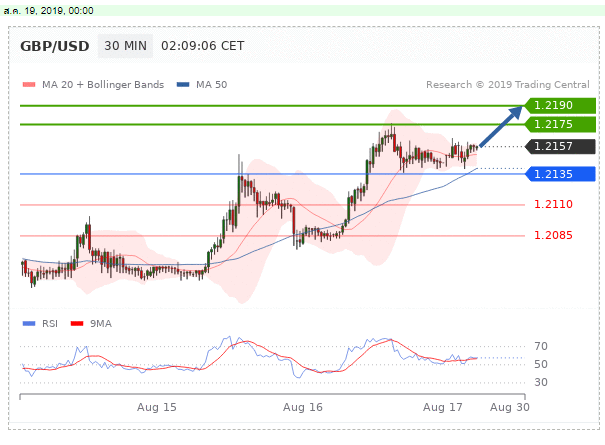Click the 9MA legend red swatch

[x=77, y=323]
